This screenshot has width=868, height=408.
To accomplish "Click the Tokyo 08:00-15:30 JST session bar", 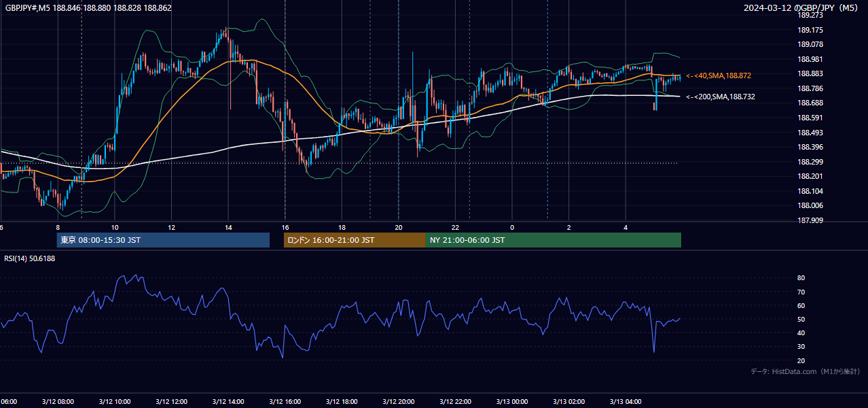I will click(163, 240).
